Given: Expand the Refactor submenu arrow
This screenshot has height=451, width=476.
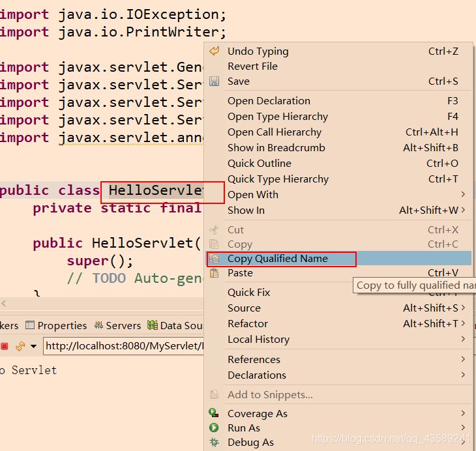Looking at the screenshot, I should [463, 323].
